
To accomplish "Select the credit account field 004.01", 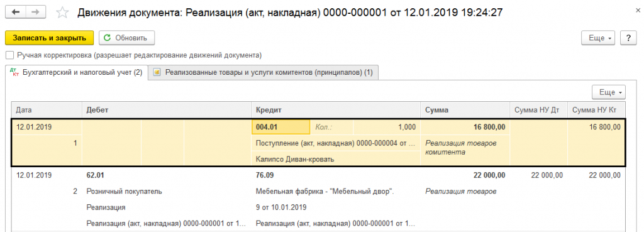I will pos(280,127).
